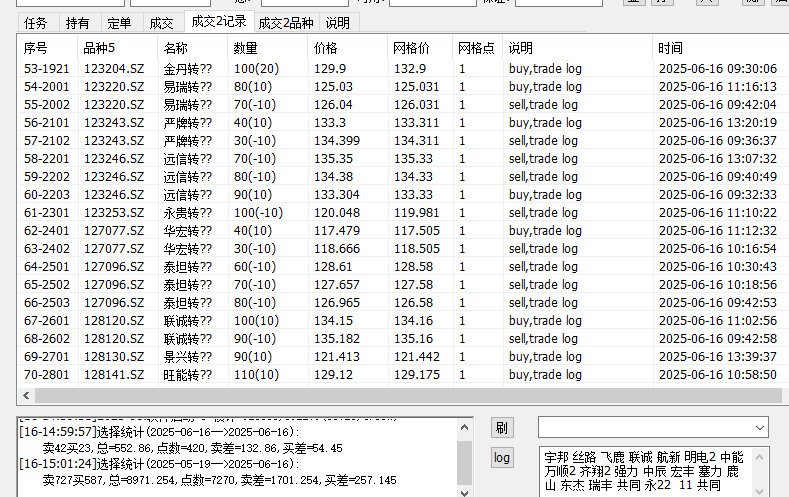The width and height of the screenshot is (789, 497).
Task: Select row 58-2201
Action: point(403,159)
